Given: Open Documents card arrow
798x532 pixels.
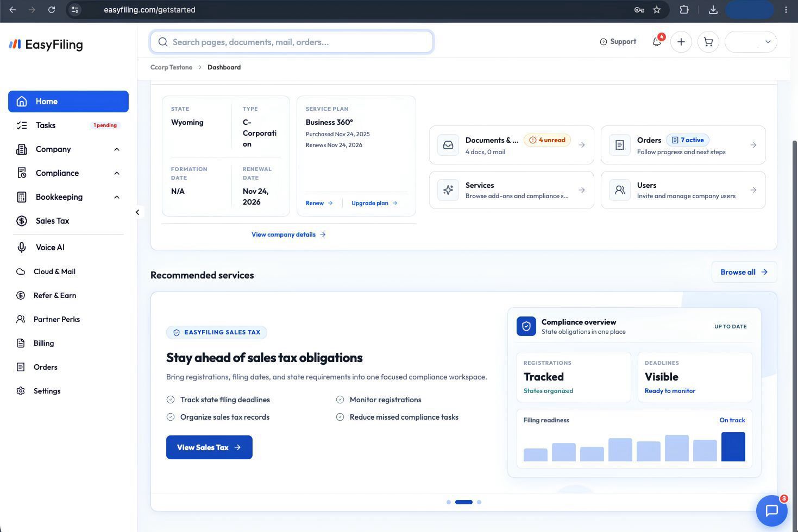Looking at the screenshot, I should click(582, 145).
